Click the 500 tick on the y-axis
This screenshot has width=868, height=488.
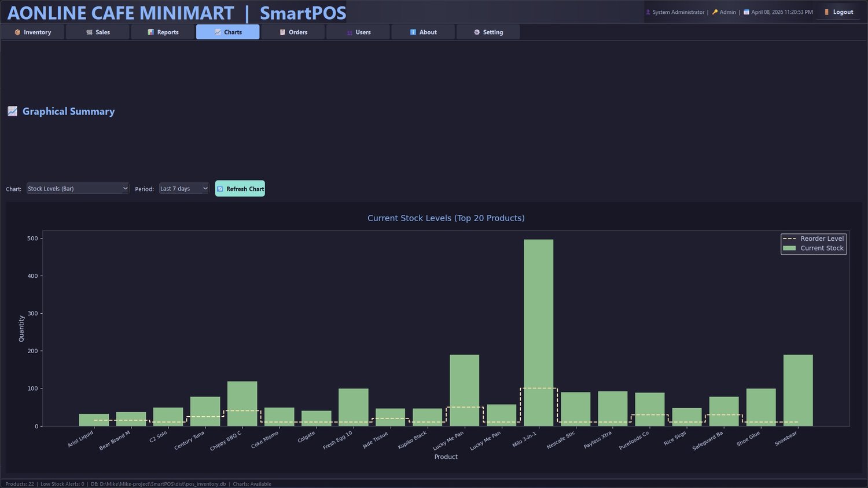tap(32, 239)
